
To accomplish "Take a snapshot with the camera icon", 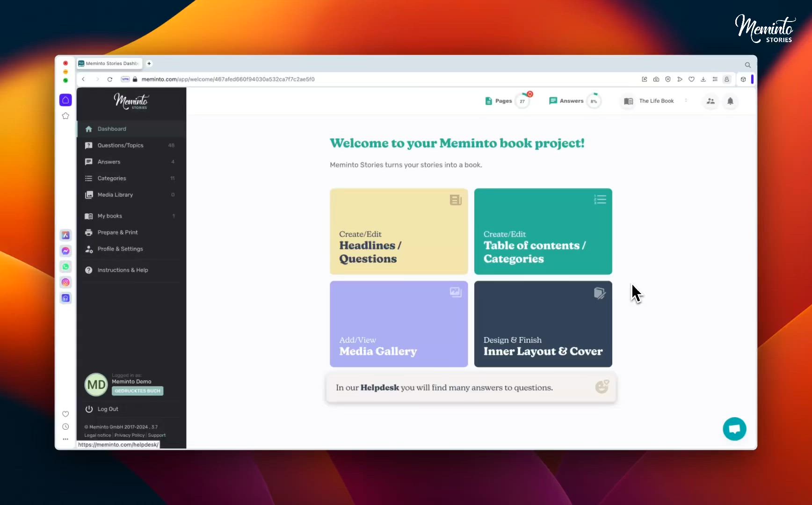I will click(656, 79).
